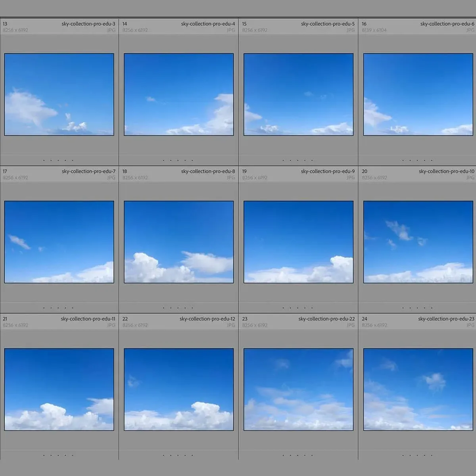Click the filename label sky-collection-pro-edu-11
Viewport: 476px width, 476px height.
pos(88,319)
